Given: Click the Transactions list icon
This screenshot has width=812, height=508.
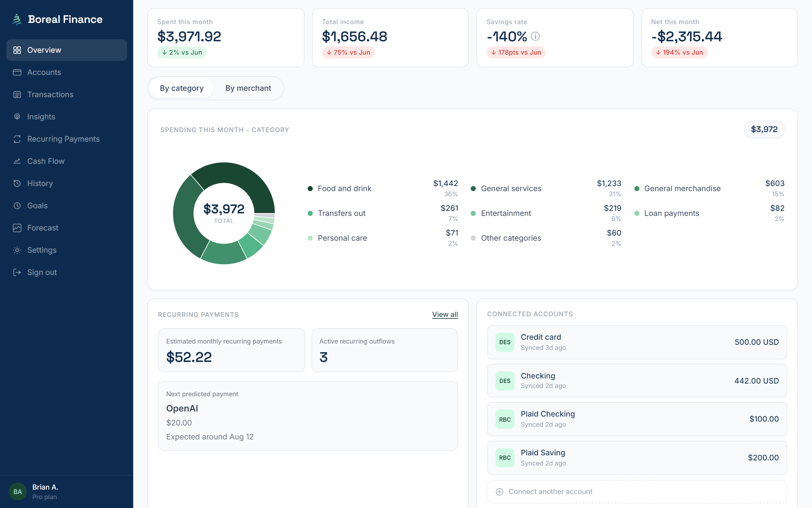Looking at the screenshot, I should pos(17,94).
